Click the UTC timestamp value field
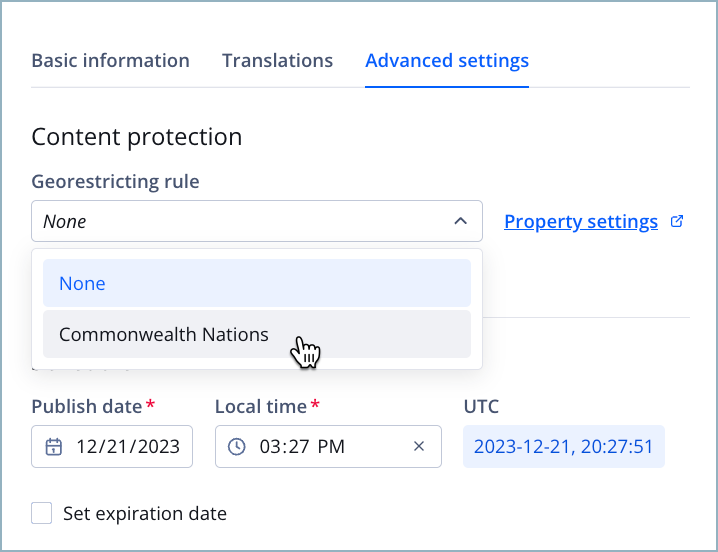 563,447
